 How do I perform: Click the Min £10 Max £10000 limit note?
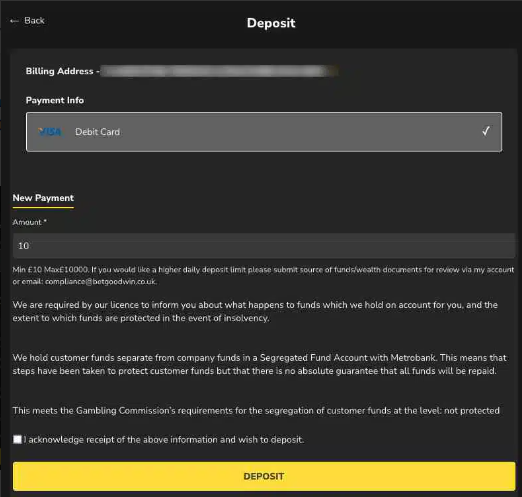point(263,276)
